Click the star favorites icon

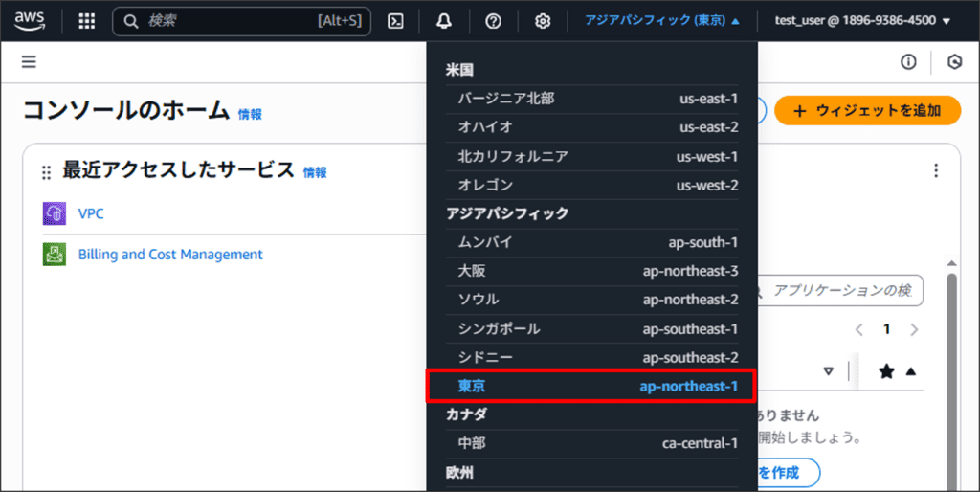(886, 371)
